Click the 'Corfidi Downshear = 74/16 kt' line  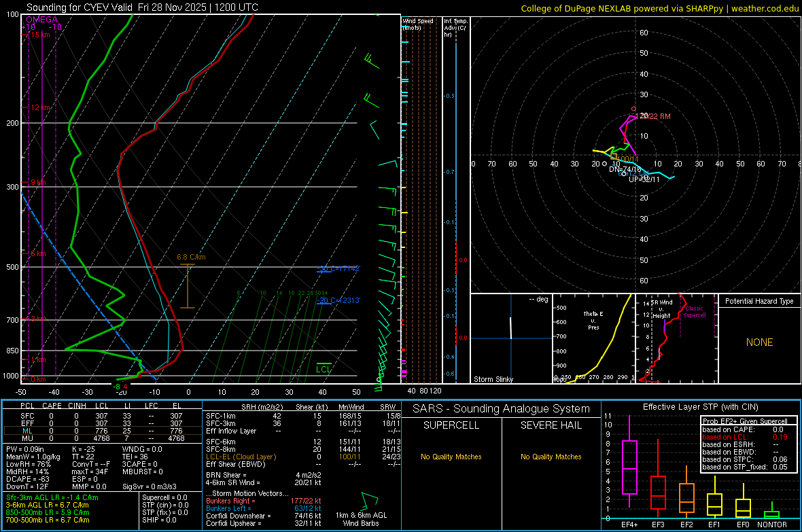point(264,516)
